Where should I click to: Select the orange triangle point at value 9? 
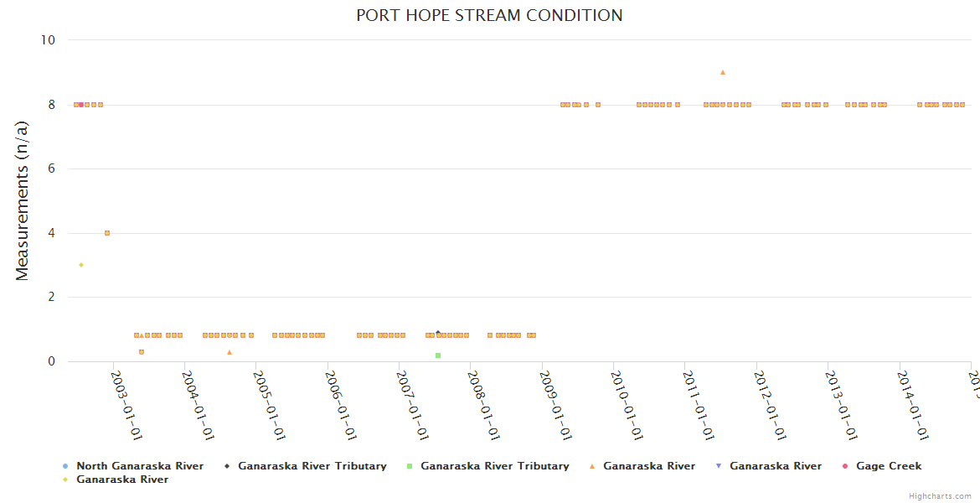723,72
